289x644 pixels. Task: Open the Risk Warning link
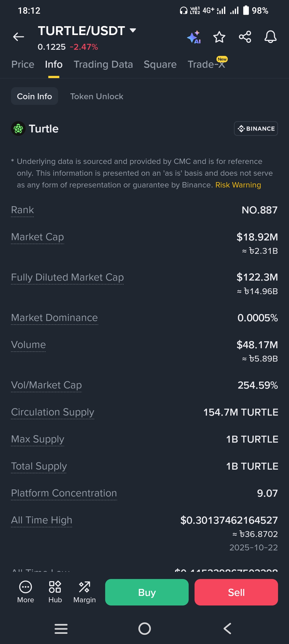(238, 185)
